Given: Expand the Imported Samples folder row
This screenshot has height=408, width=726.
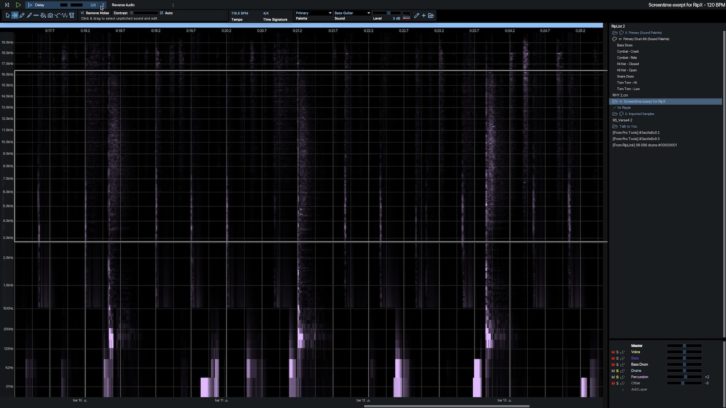Looking at the screenshot, I should (633, 114).
